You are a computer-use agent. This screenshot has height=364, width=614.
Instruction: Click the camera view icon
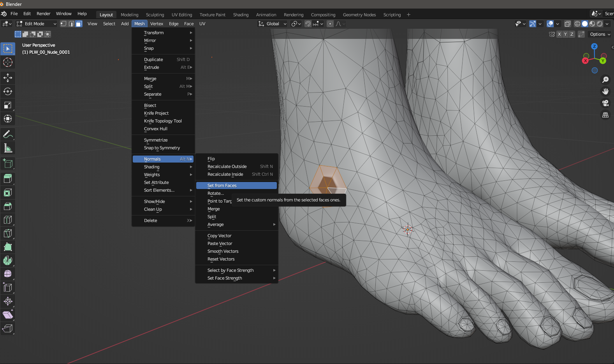pos(605,103)
